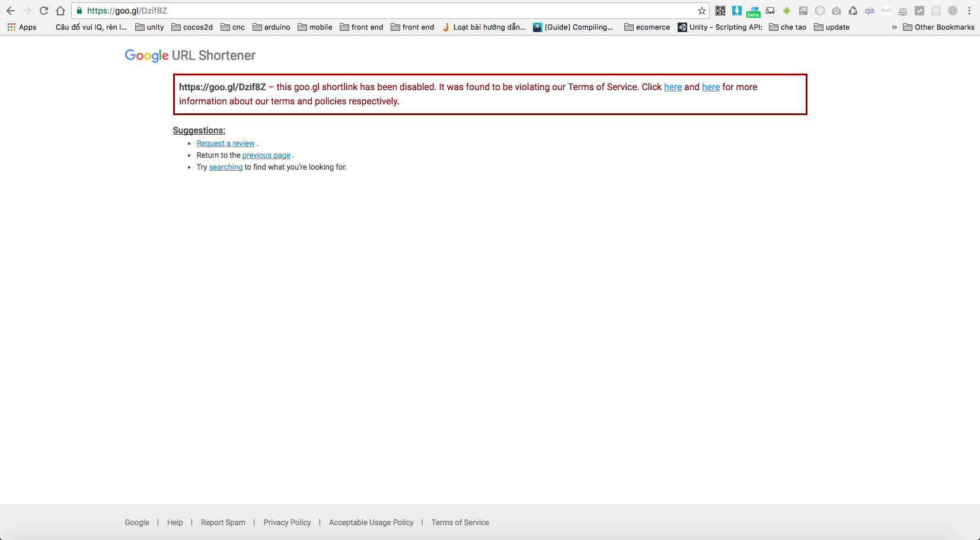Click the QR code extension icon
The width and height of the screenshot is (980, 540).
click(720, 11)
